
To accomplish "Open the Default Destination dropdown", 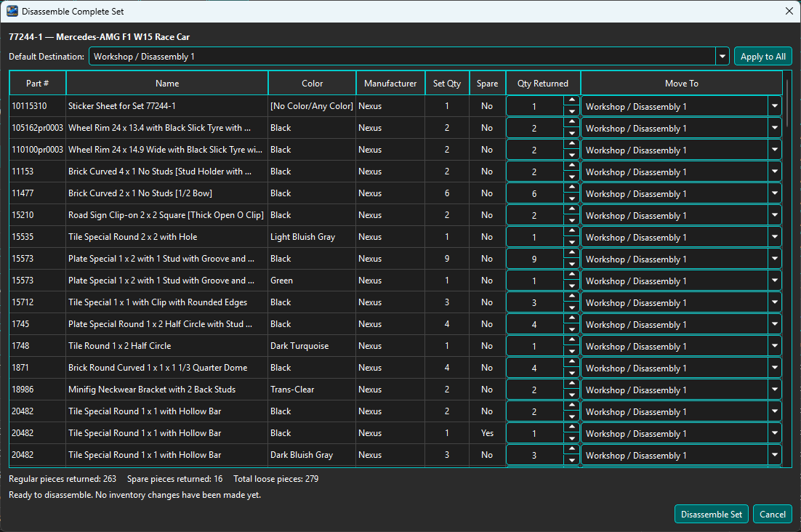I will (x=722, y=56).
